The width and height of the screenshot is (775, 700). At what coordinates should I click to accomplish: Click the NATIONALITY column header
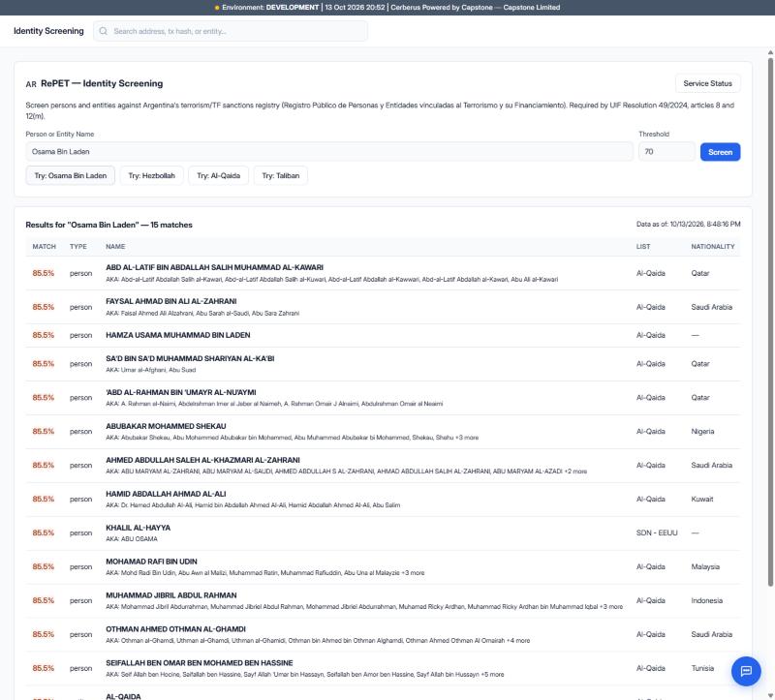pyautogui.click(x=713, y=247)
